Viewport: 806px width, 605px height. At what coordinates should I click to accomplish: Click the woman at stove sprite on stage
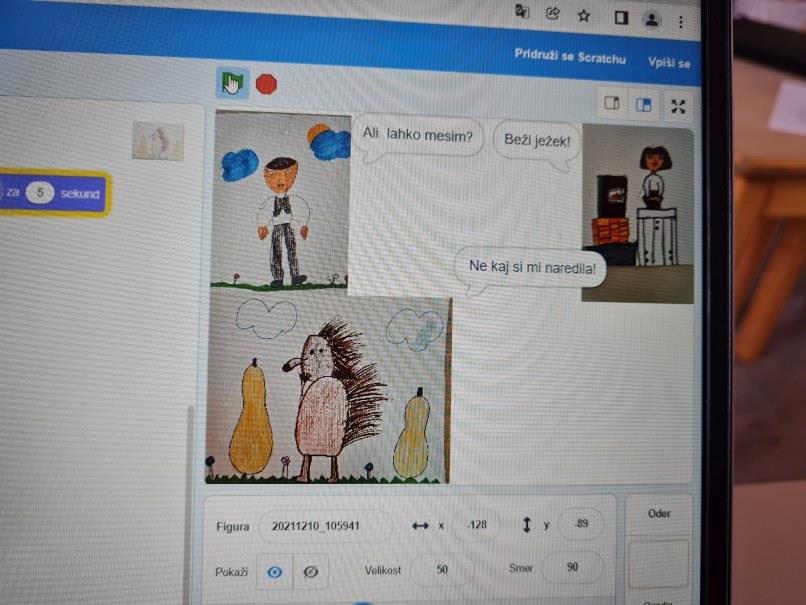tap(637, 213)
